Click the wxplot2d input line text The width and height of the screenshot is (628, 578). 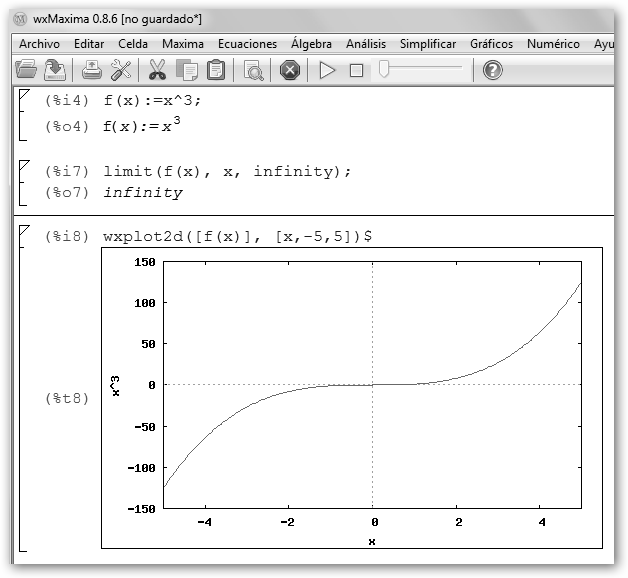pyautogui.click(x=238, y=237)
